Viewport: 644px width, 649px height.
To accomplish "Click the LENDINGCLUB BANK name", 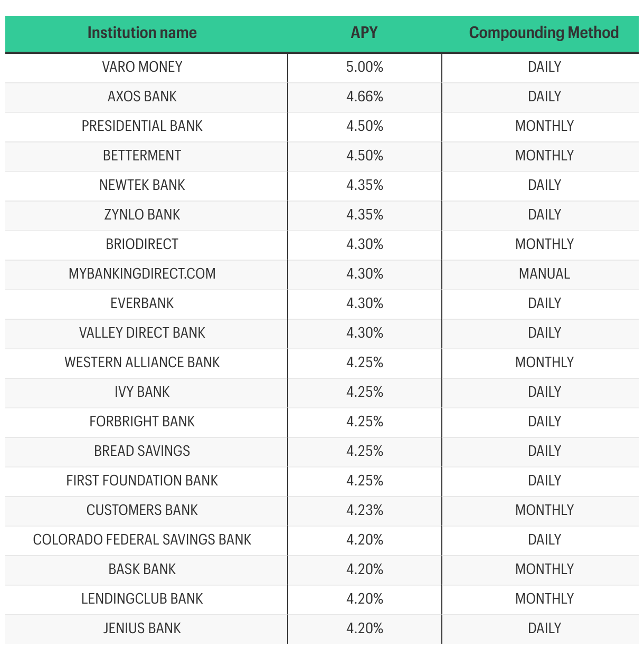I will coord(142,599).
